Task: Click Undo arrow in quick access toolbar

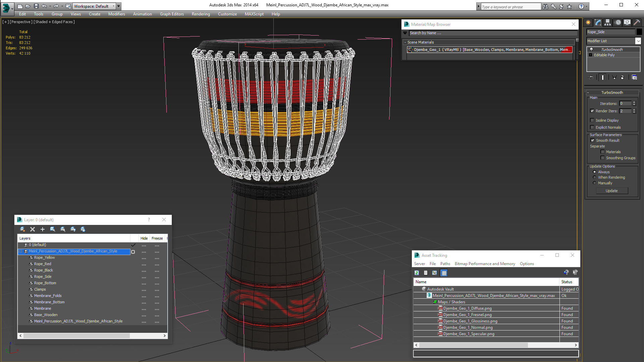Action: tap(44, 6)
